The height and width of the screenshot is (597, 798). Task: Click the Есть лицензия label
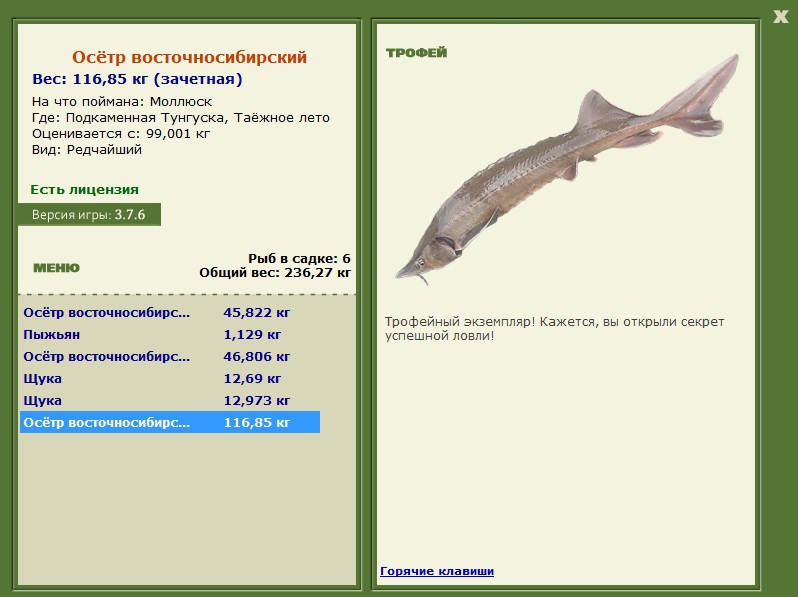[x=84, y=189]
